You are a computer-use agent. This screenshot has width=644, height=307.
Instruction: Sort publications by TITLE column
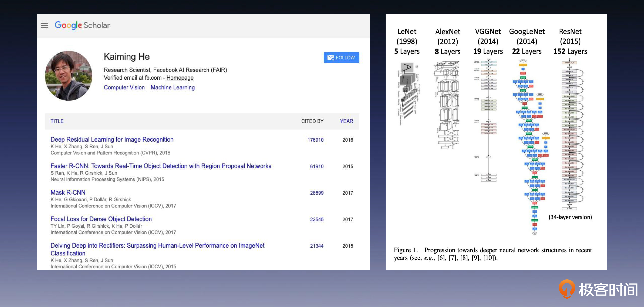pyautogui.click(x=57, y=121)
